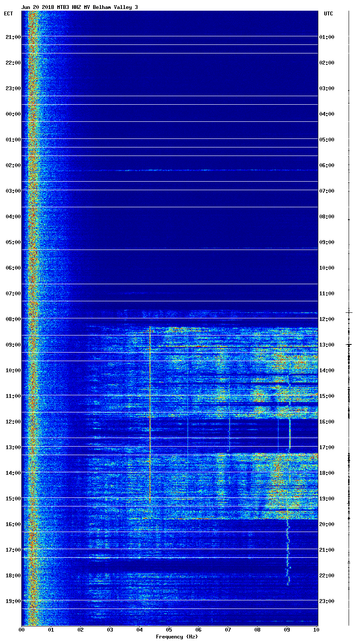
Task: Click the 'Frequency (Hz)' axis label
Action: click(x=177, y=637)
